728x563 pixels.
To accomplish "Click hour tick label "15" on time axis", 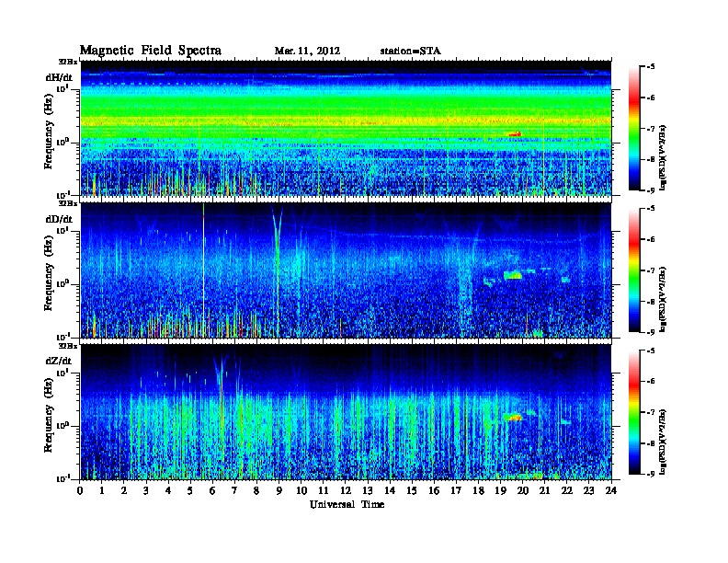I will click(x=412, y=491).
